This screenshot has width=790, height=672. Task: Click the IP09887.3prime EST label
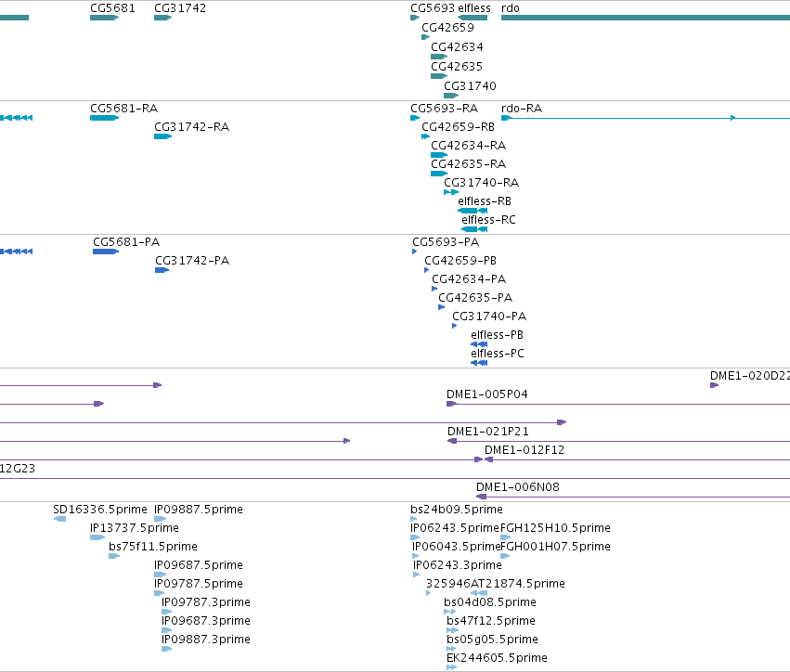(x=205, y=640)
